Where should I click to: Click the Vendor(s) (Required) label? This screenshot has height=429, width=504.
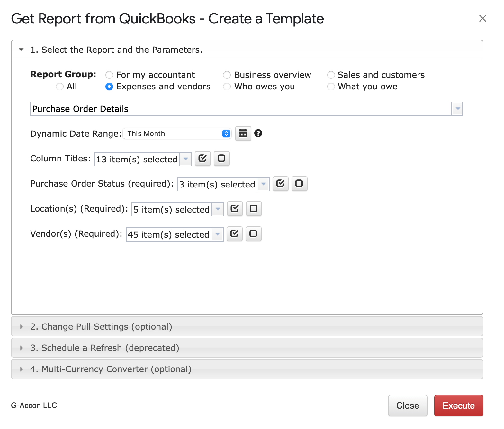coord(76,234)
